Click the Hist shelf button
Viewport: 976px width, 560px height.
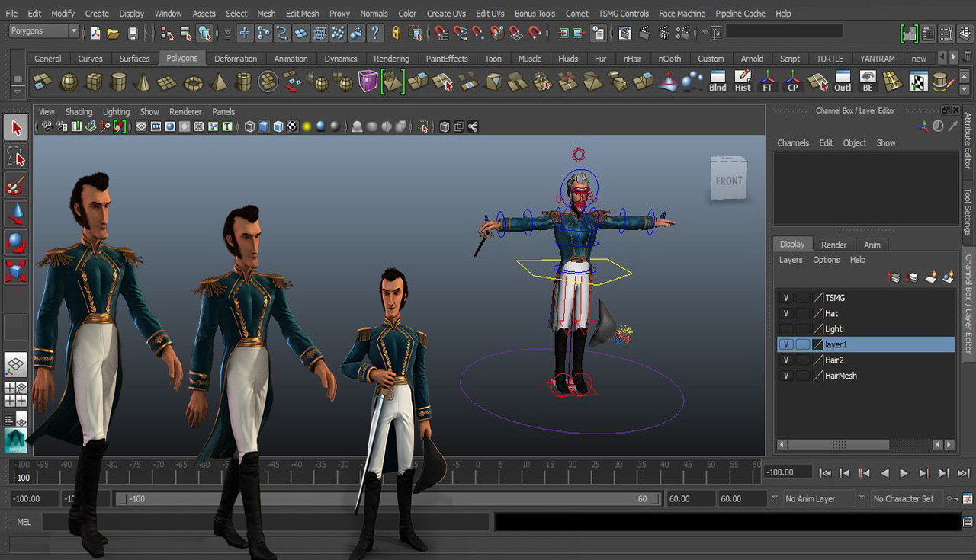[x=742, y=82]
